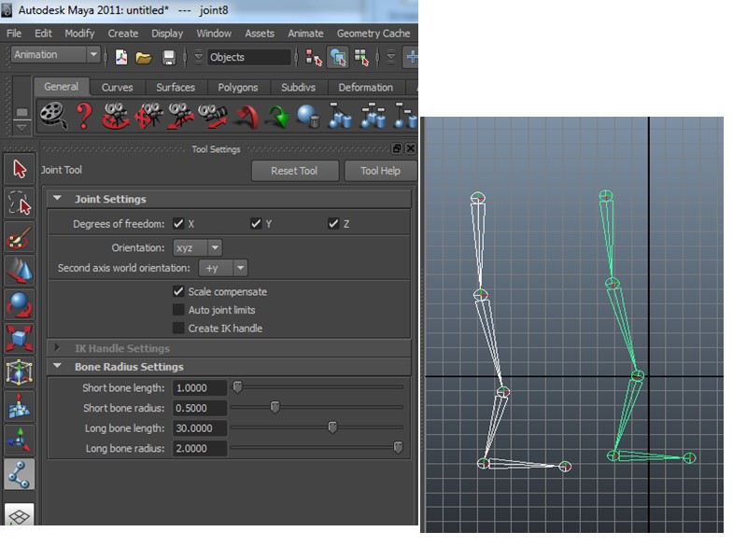Save the scene with disk icon
Image resolution: width=747 pixels, height=560 pixels.
tap(169, 57)
